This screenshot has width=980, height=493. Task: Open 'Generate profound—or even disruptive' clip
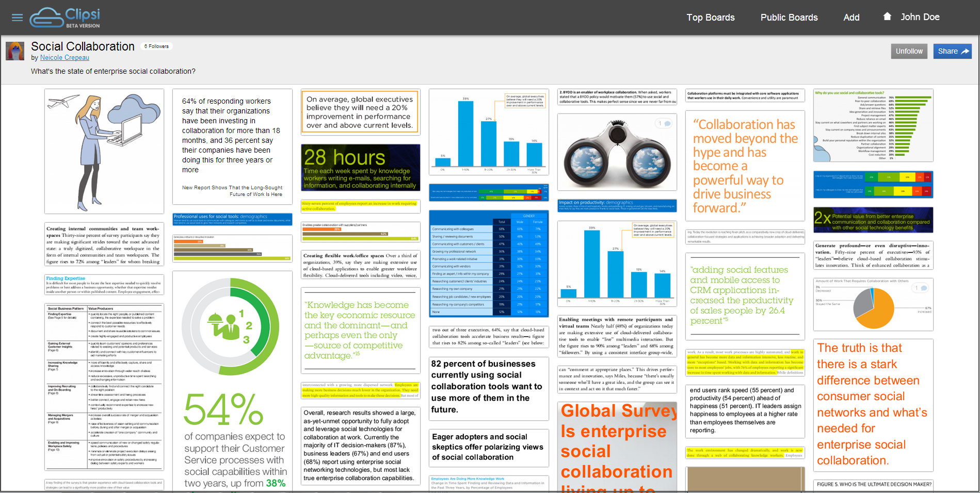(873, 255)
